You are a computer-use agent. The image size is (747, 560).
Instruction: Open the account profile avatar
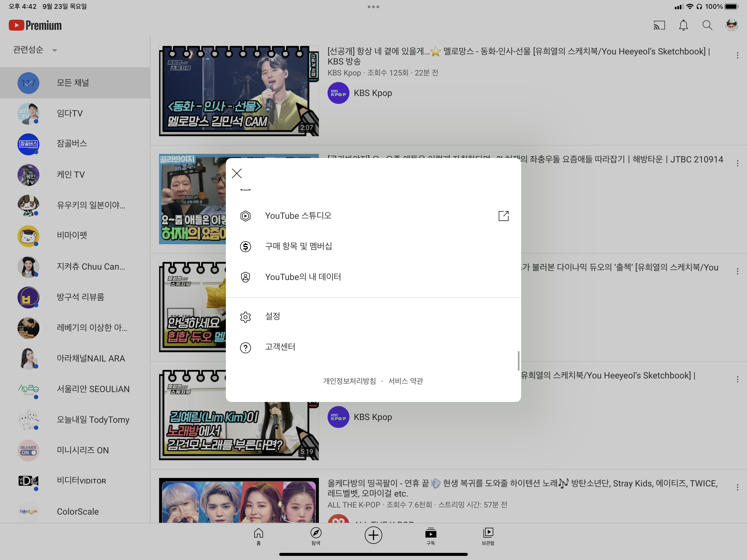[x=731, y=25]
